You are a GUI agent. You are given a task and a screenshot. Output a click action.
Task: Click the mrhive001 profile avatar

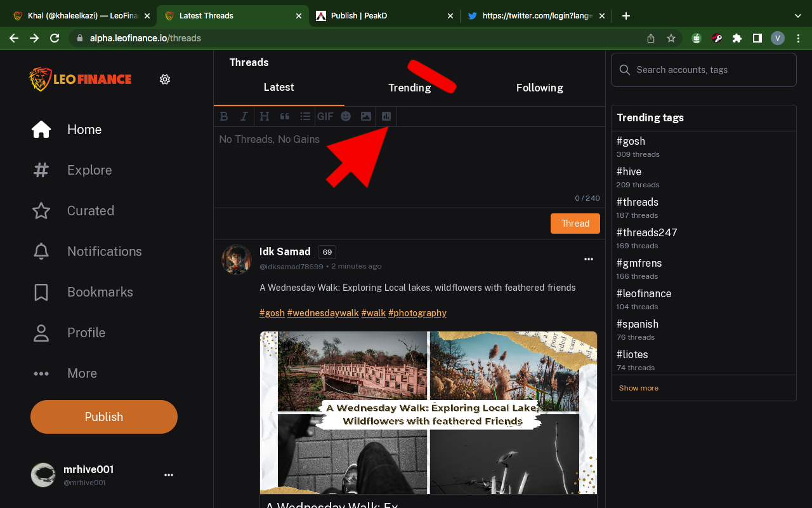point(43,475)
